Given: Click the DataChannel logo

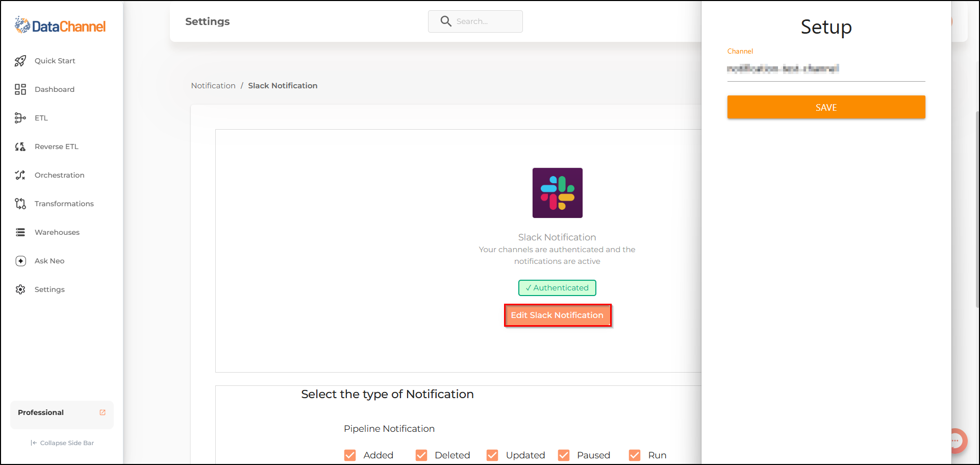Looking at the screenshot, I should (x=60, y=25).
